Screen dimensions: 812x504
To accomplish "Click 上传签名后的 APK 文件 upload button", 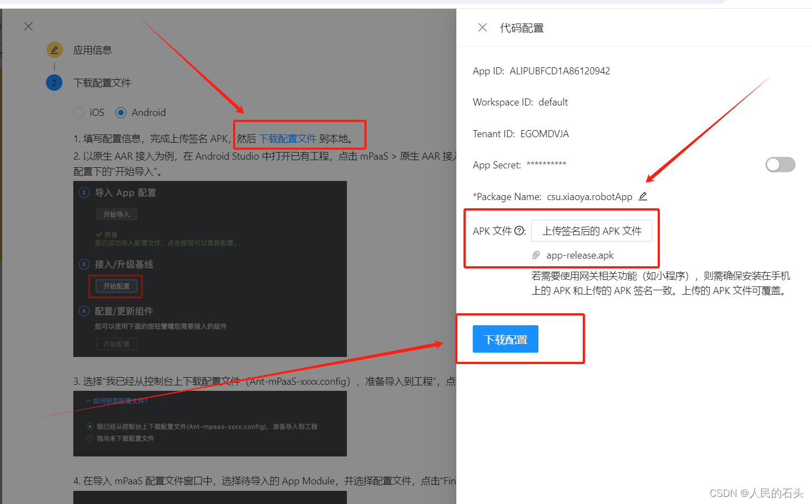I will 591,230.
